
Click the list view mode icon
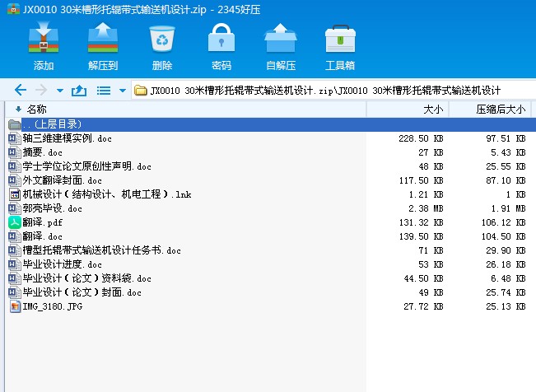tap(105, 91)
